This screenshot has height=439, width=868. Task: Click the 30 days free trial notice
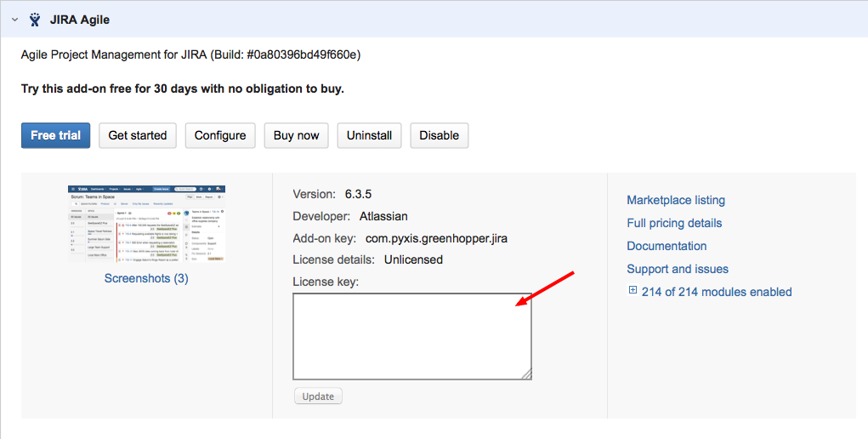click(183, 88)
